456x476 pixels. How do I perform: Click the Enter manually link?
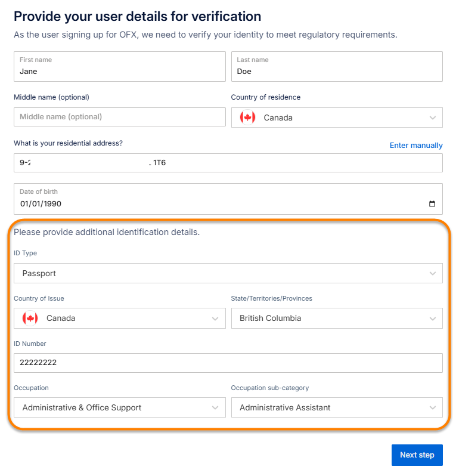point(416,146)
